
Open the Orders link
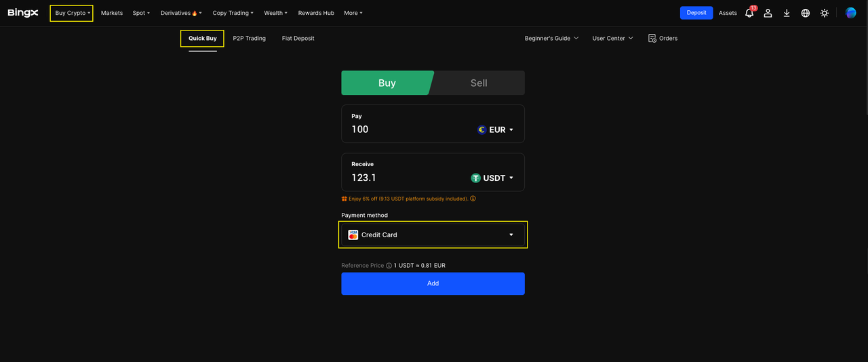click(663, 39)
